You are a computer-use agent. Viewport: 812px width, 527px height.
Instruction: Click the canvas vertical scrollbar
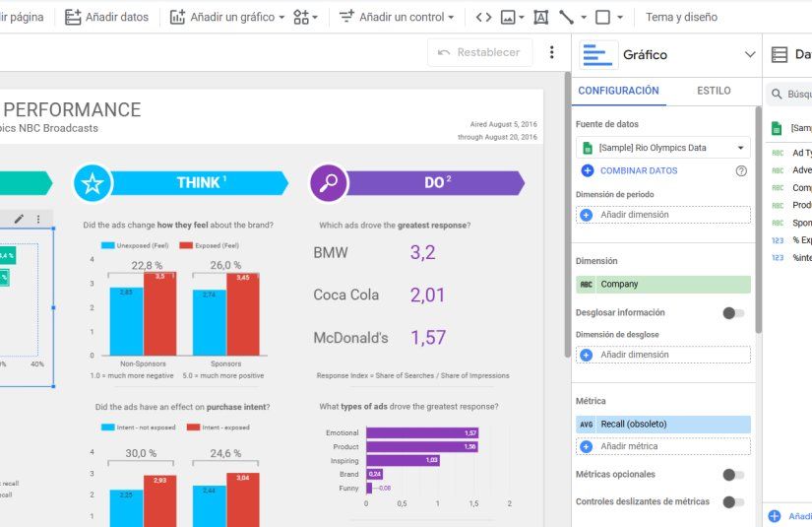click(568, 215)
